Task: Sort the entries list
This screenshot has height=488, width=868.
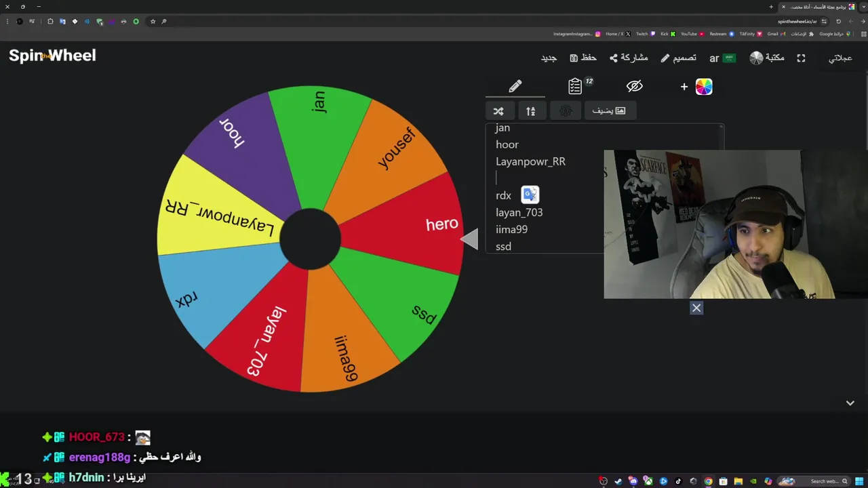Action: 531,111
